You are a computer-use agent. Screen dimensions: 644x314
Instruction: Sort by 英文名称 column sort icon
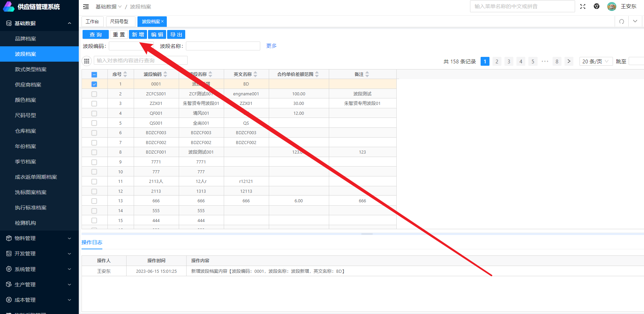tap(255, 74)
